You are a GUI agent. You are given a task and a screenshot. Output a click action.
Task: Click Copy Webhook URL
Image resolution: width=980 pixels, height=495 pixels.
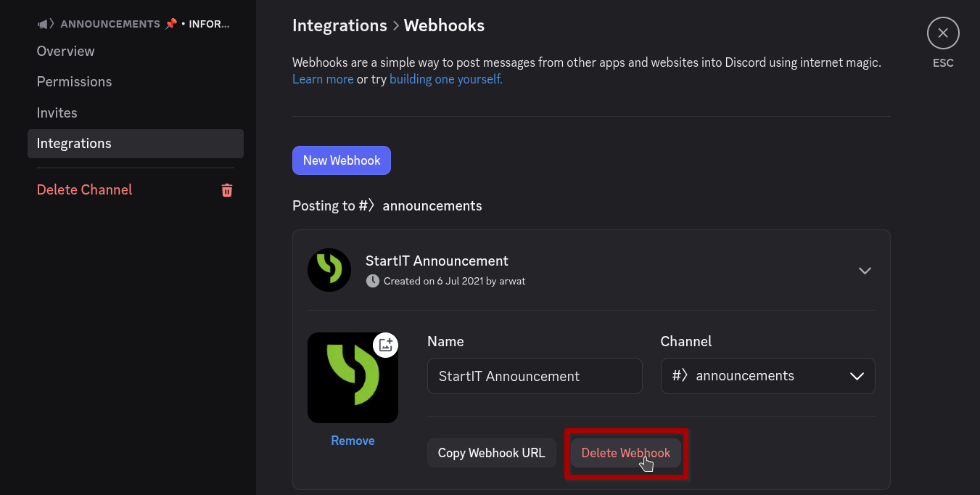(x=491, y=453)
